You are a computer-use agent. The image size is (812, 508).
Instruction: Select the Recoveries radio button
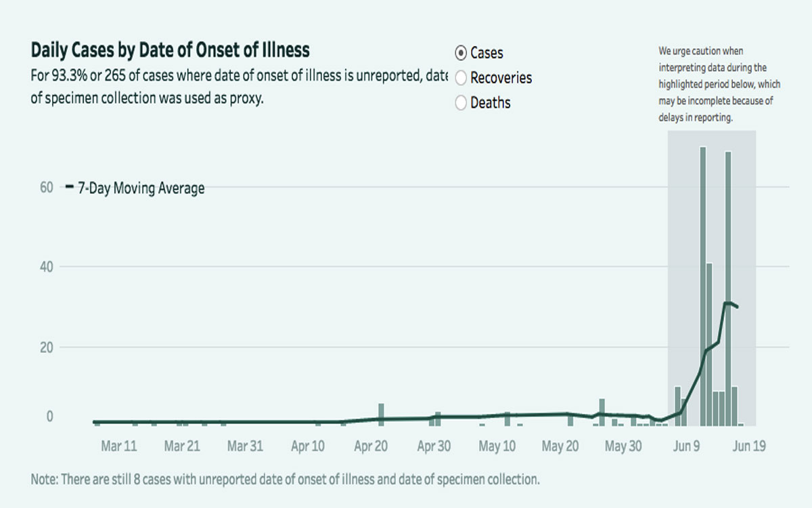tap(461, 78)
